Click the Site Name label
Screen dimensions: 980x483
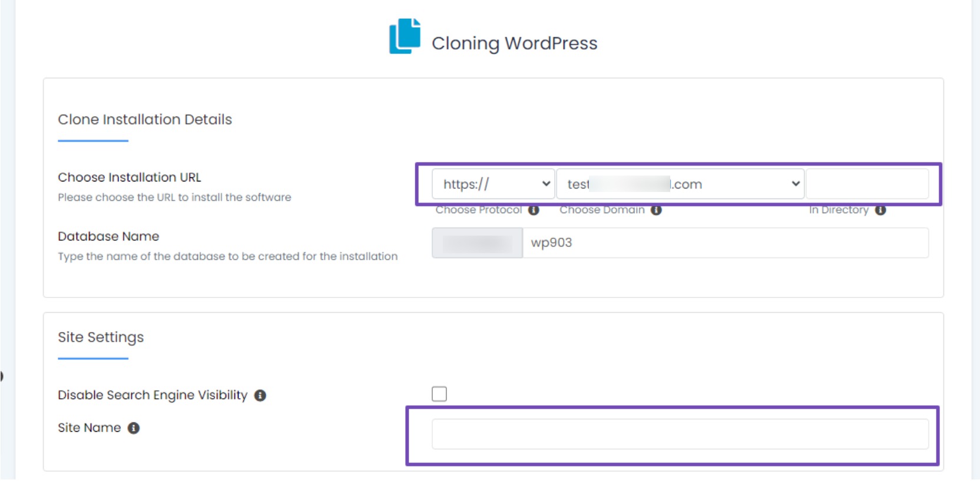[x=89, y=428]
